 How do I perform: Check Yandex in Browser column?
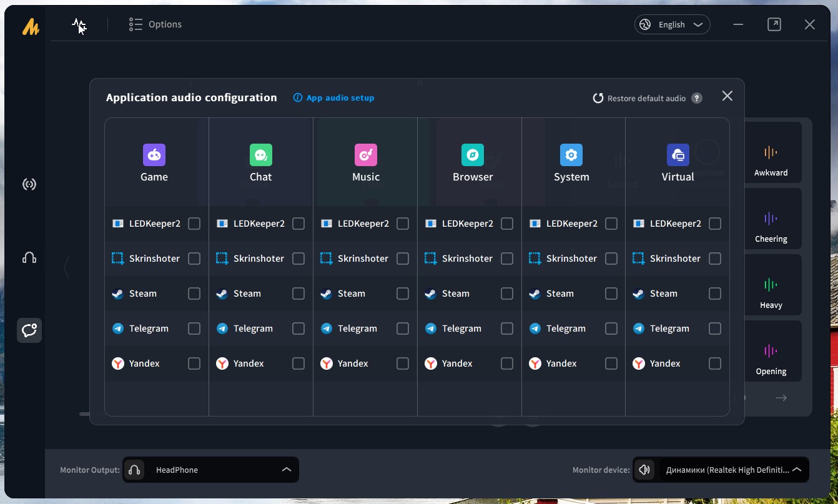pos(507,363)
